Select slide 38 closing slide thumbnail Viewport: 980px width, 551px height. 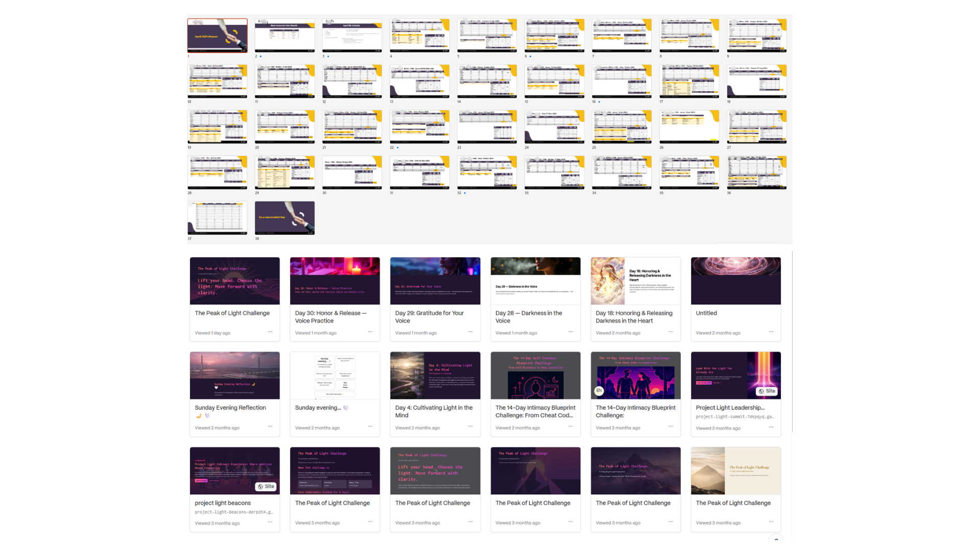click(285, 218)
